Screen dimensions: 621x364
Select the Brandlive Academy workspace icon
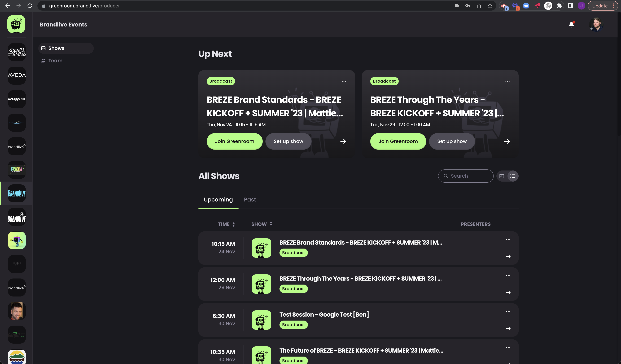point(16,170)
